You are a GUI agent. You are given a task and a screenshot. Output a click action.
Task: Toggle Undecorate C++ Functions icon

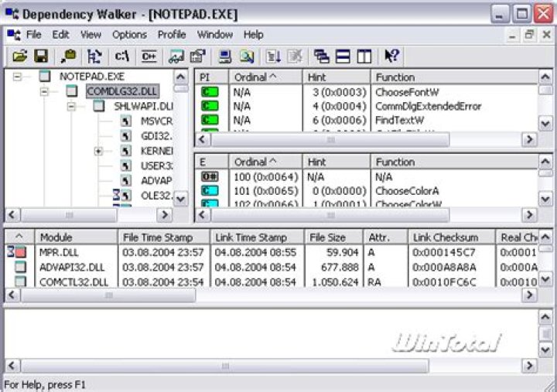[149, 56]
